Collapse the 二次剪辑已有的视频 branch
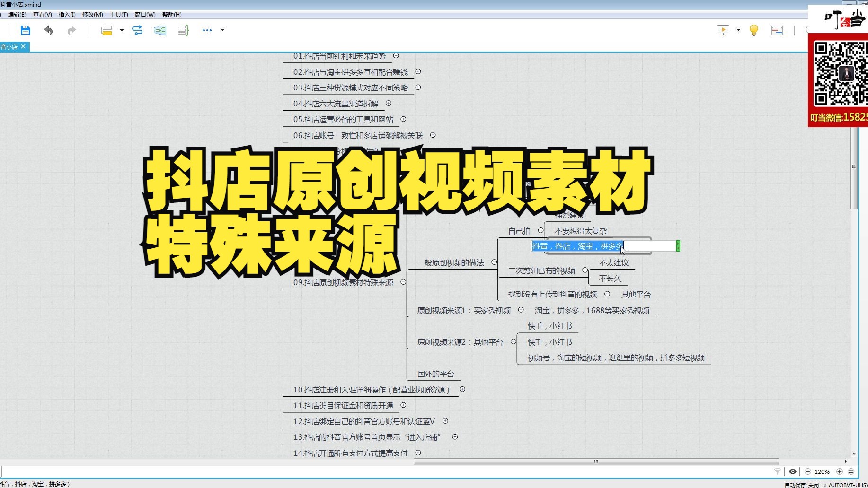This screenshot has height=488, width=868. point(585,270)
